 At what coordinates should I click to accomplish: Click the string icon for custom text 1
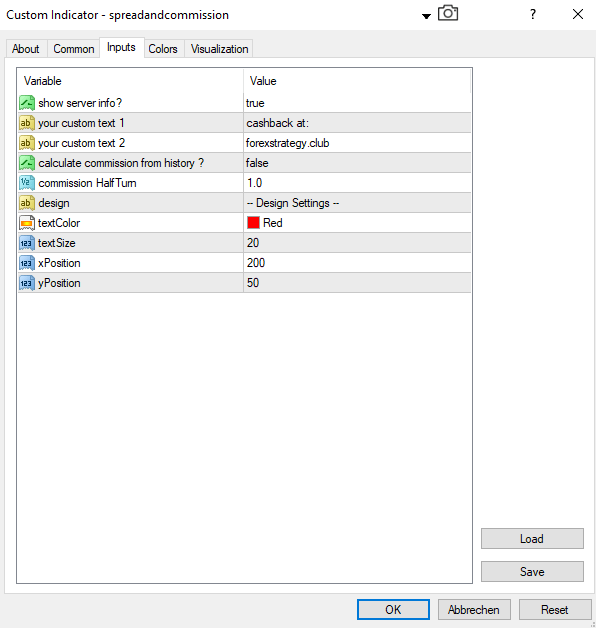[x=27, y=123]
